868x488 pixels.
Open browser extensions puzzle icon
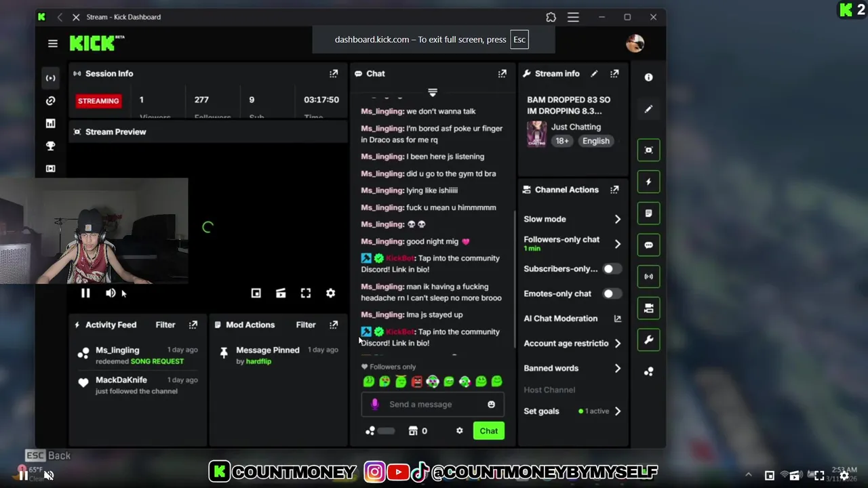click(x=551, y=17)
